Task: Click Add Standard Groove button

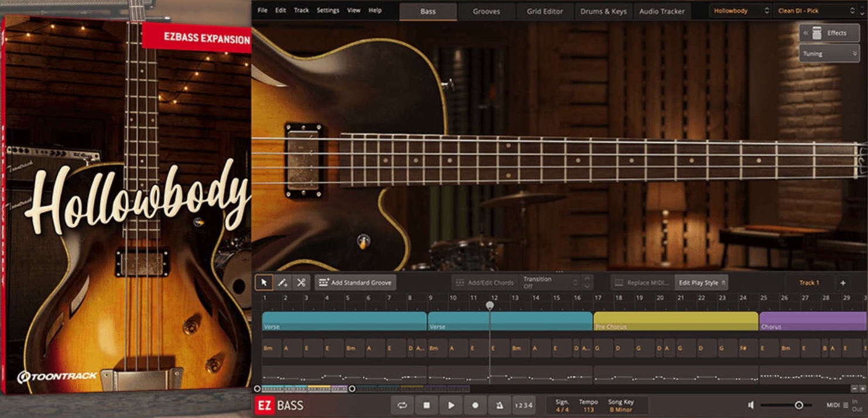Action: [355, 283]
